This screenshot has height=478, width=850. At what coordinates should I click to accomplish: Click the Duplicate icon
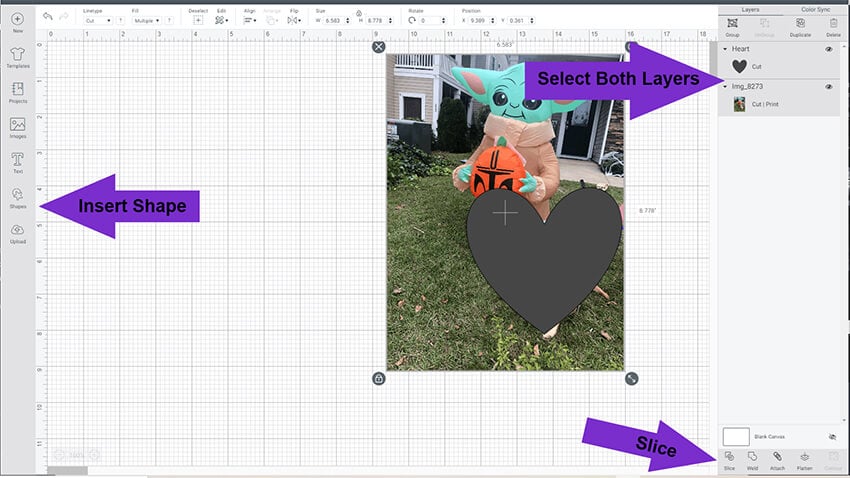tap(800, 23)
